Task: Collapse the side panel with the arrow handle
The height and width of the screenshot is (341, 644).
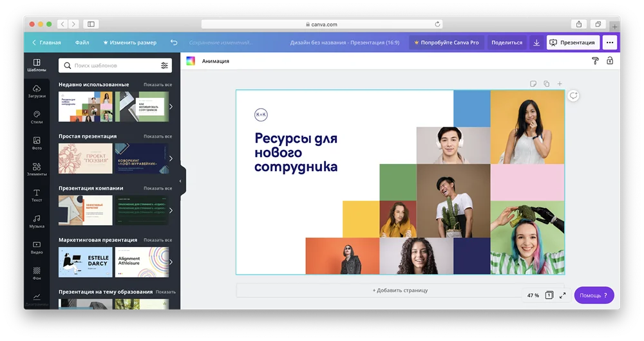Action: [180, 181]
